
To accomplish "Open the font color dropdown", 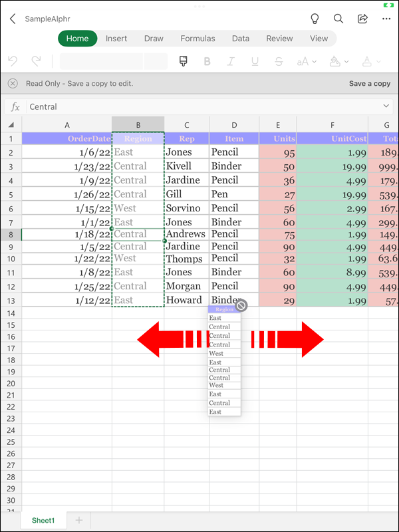I will pos(371,61).
